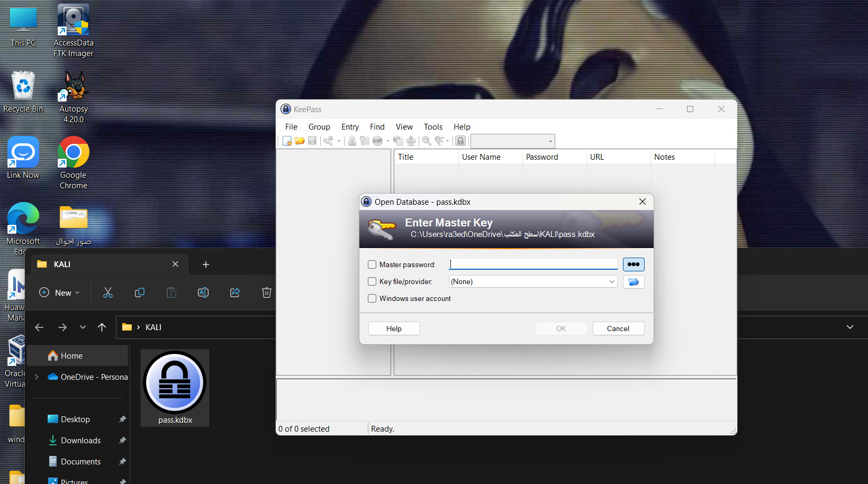
Task: Click the Cancel button
Action: pyautogui.click(x=618, y=328)
